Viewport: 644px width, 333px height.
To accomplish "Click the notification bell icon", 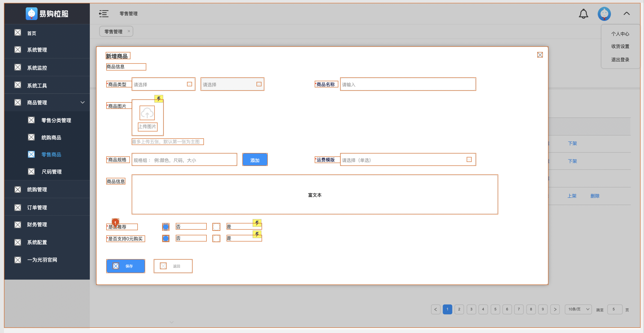I will [583, 14].
